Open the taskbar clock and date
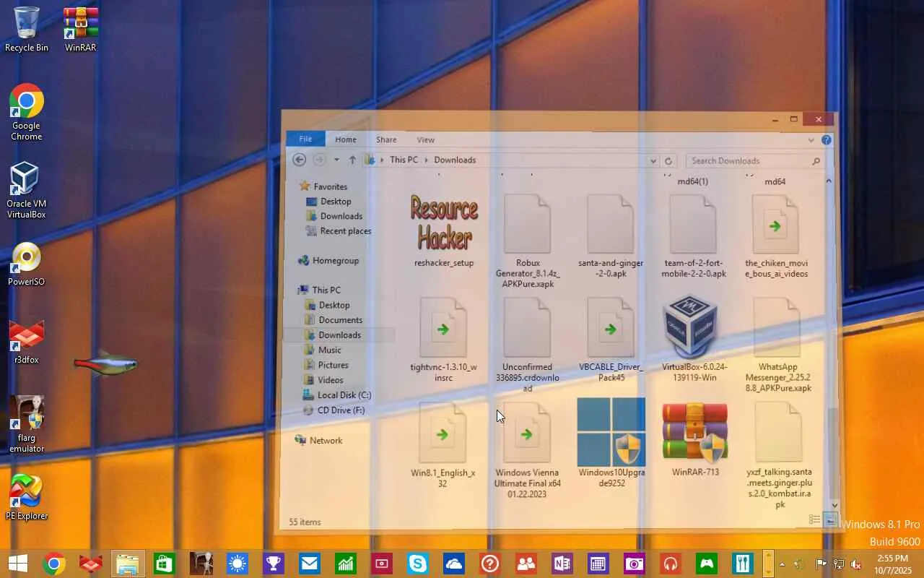The image size is (924, 578). [892, 564]
